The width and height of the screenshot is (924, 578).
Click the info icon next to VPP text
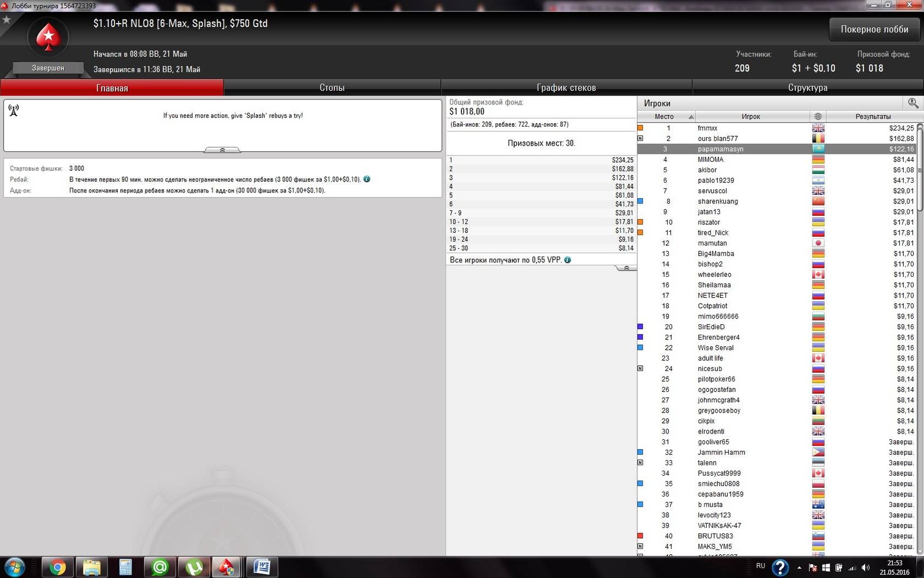click(x=567, y=260)
